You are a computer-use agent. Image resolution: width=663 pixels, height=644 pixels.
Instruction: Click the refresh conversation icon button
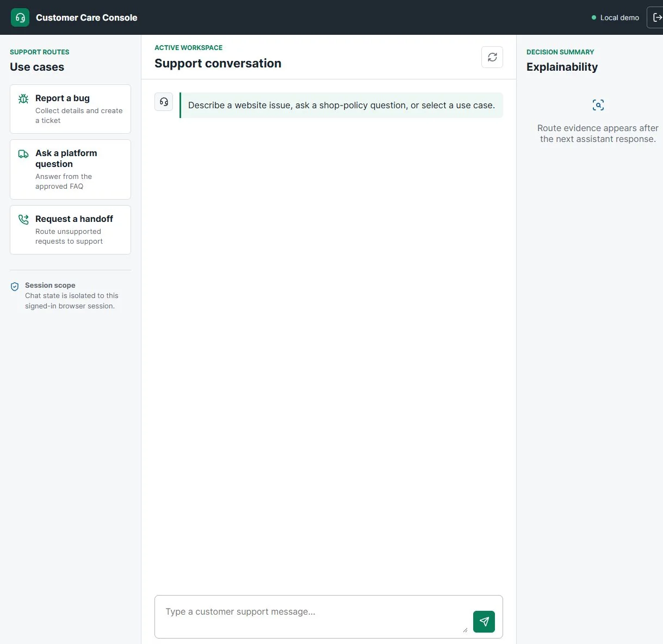point(492,57)
